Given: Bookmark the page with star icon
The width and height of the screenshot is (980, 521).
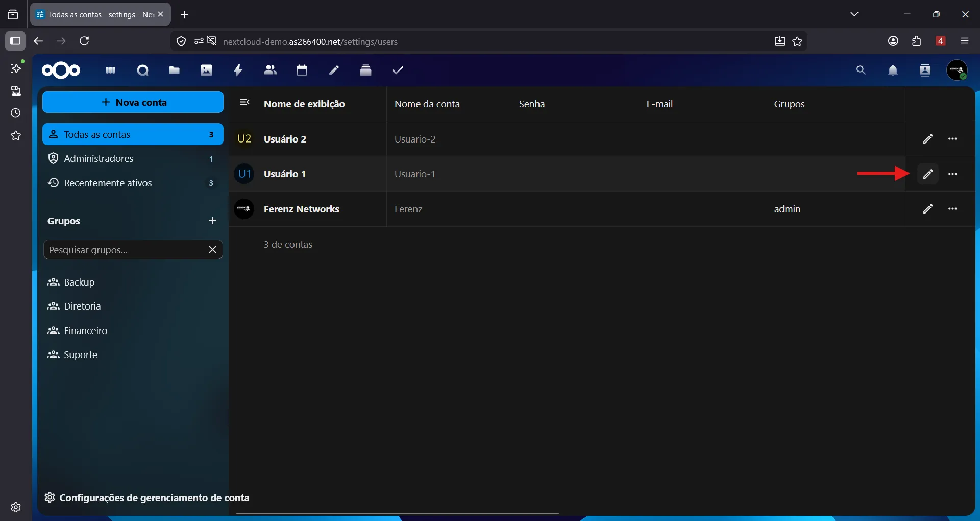Looking at the screenshot, I should pyautogui.click(x=798, y=41).
